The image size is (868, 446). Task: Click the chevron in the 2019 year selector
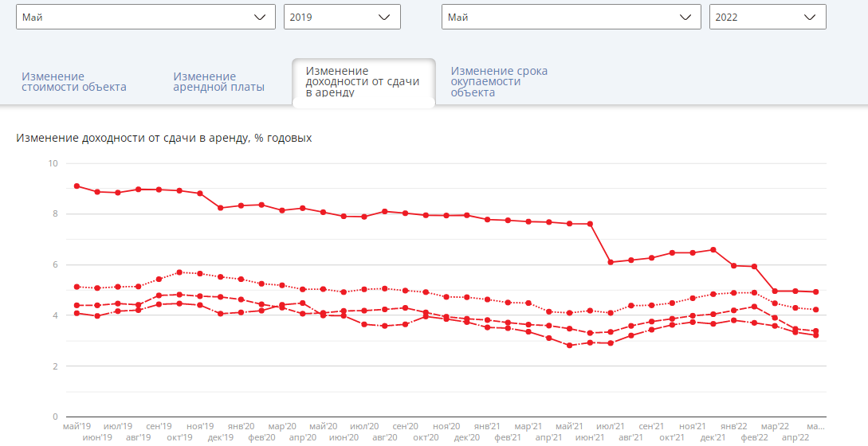point(386,17)
